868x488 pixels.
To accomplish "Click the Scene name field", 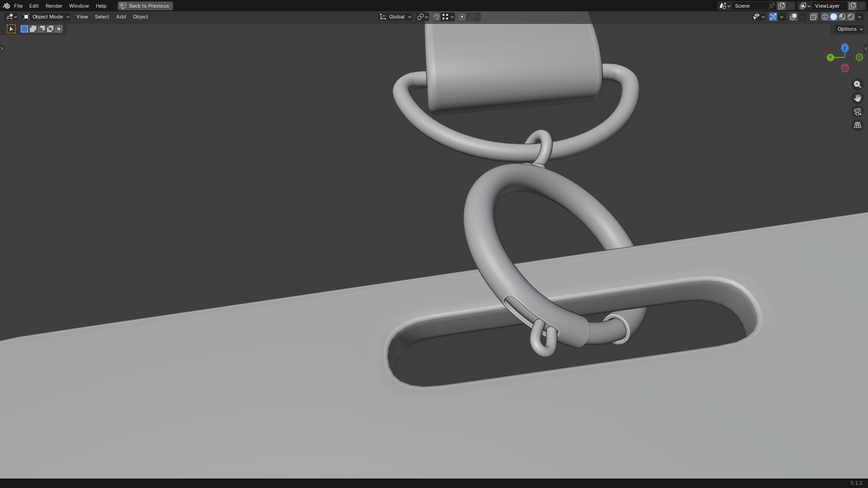I will pos(750,6).
